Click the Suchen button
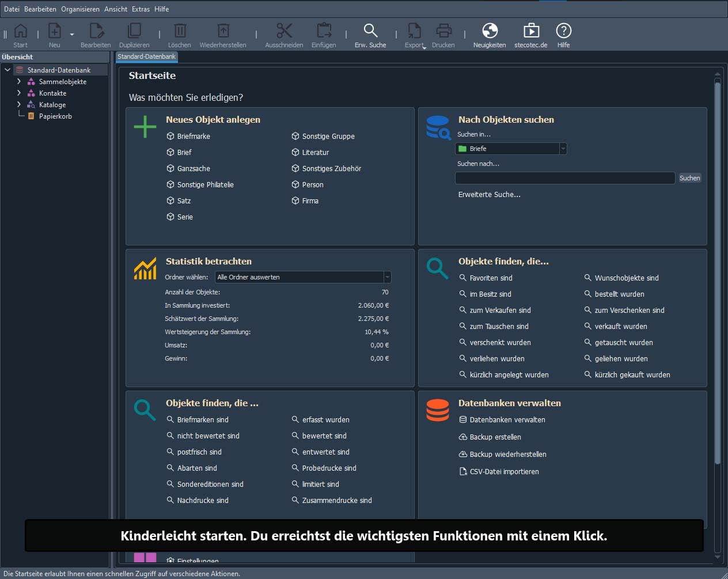Image resolution: width=728 pixels, height=579 pixels. (x=689, y=178)
